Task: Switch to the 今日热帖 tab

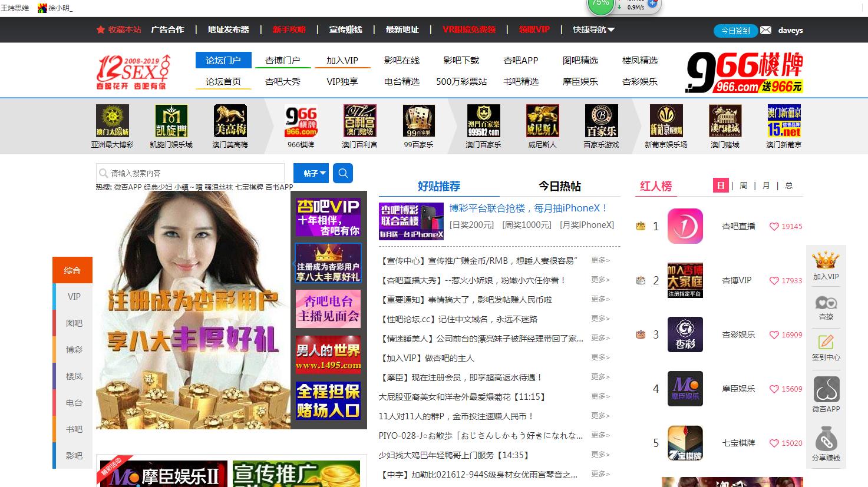Action: (x=558, y=185)
